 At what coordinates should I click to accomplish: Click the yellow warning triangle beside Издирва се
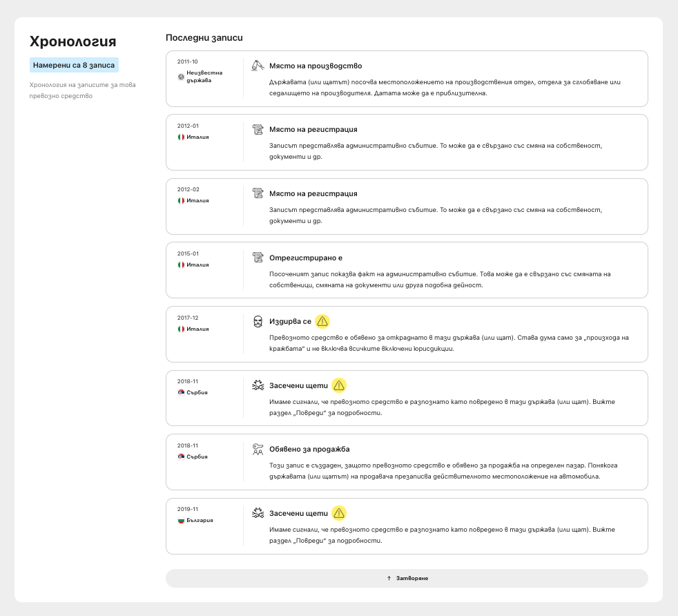pos(322,321)
